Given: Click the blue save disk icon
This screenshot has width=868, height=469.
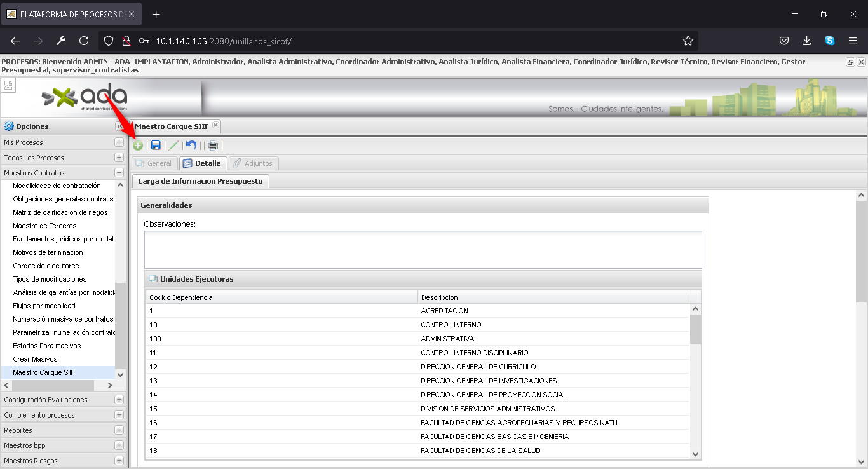Looking at the screenshot, I should (x=156, y=146).
